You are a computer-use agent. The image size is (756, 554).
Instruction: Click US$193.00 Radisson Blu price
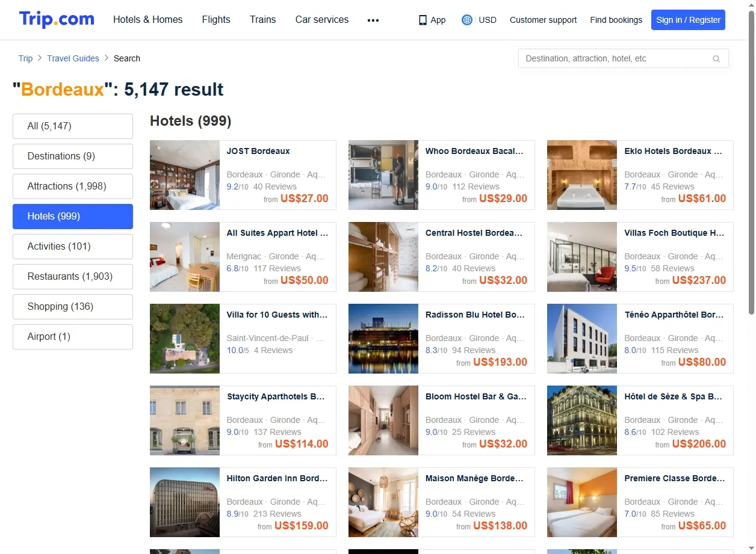pyautogui.click(x=500, y=362)
